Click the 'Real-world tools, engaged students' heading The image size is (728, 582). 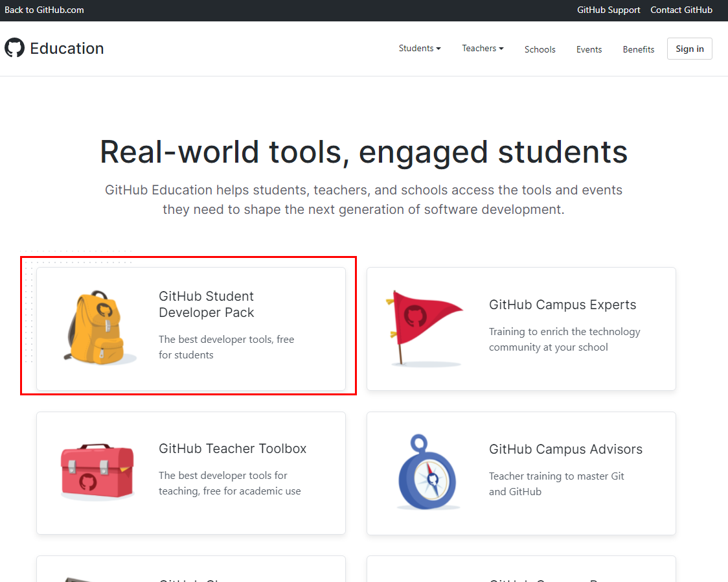(x=363, y=152)
